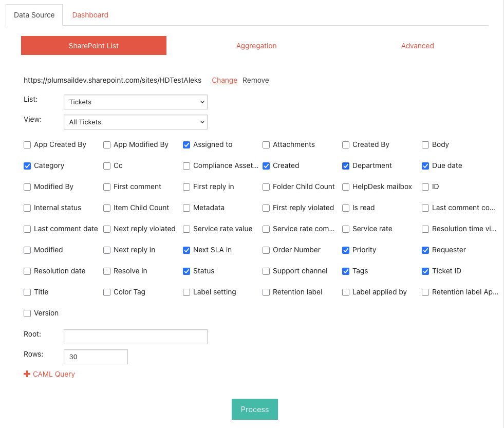The image size is (504, 428).
Task: Uncheck the Assigned to checkbox
Action: [x=186, y=145]
